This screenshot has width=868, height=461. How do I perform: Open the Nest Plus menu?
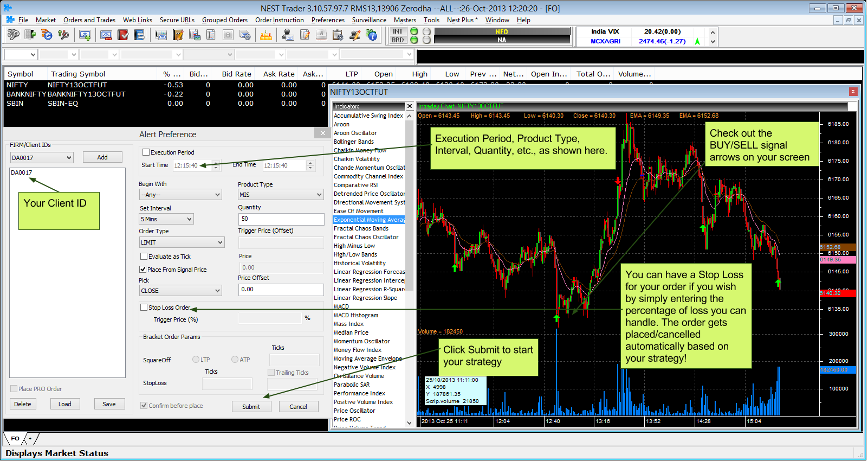point(462,20)
